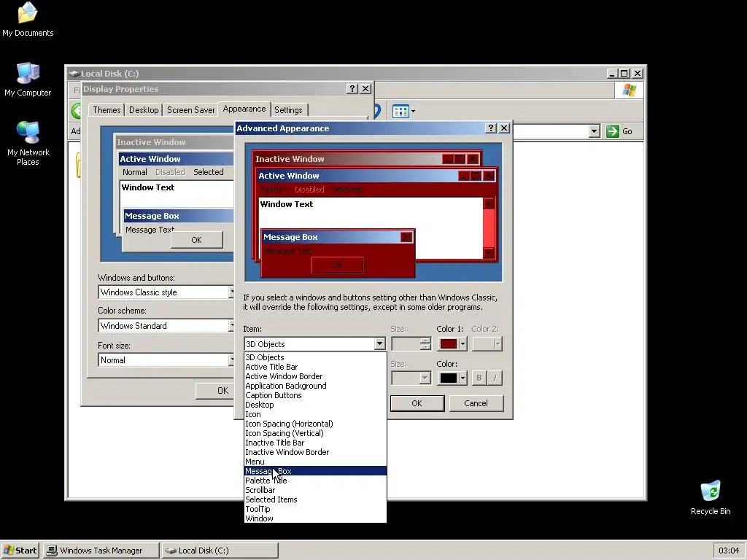The width and height of the screenshot is (747, 560).
Task: Click the black font Color swatch
Action: [449, 378]
